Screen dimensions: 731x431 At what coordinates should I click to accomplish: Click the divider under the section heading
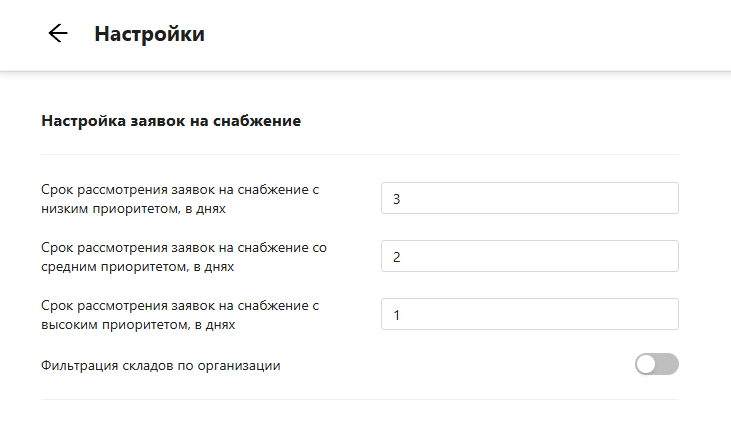(360, 154)
